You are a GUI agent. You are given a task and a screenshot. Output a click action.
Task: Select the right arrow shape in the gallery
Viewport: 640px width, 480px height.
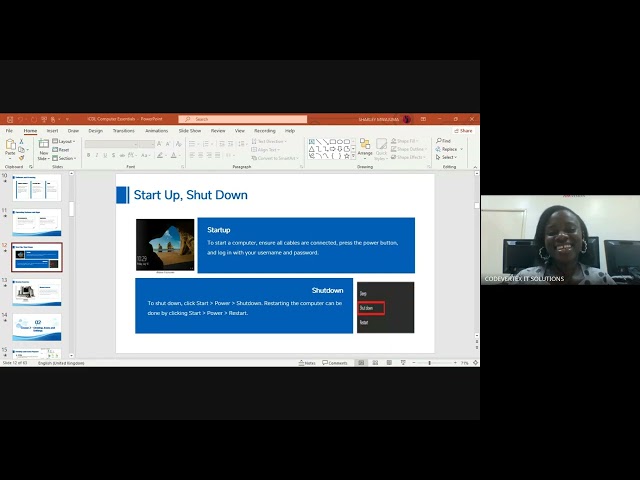(333, 149)
